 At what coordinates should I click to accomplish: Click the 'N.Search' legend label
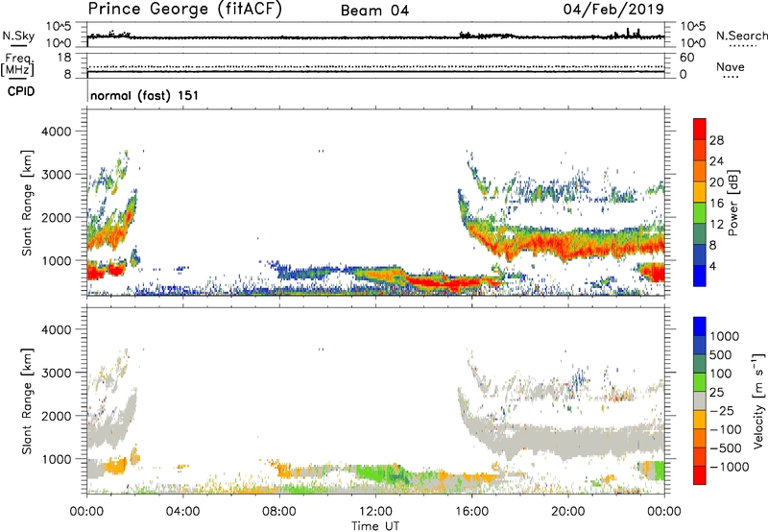click(x=741, y=36)
